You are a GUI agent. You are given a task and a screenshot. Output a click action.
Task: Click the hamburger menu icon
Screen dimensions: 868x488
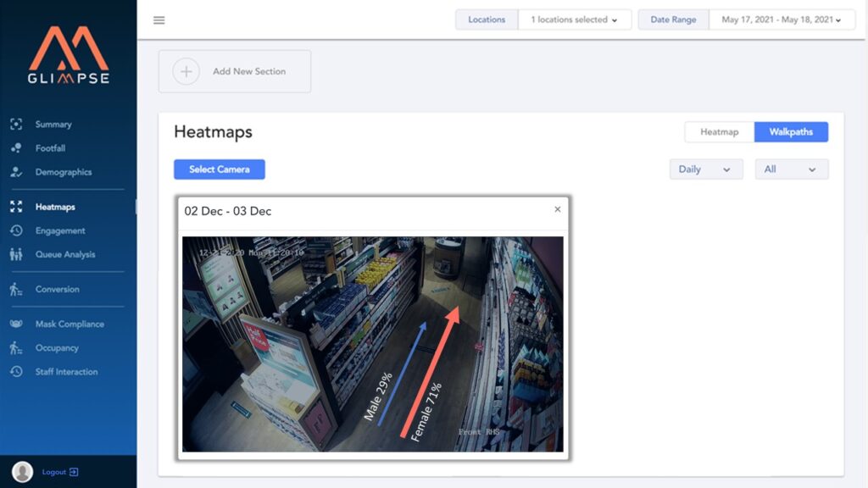pyautogui.click(x=159, y=20)
